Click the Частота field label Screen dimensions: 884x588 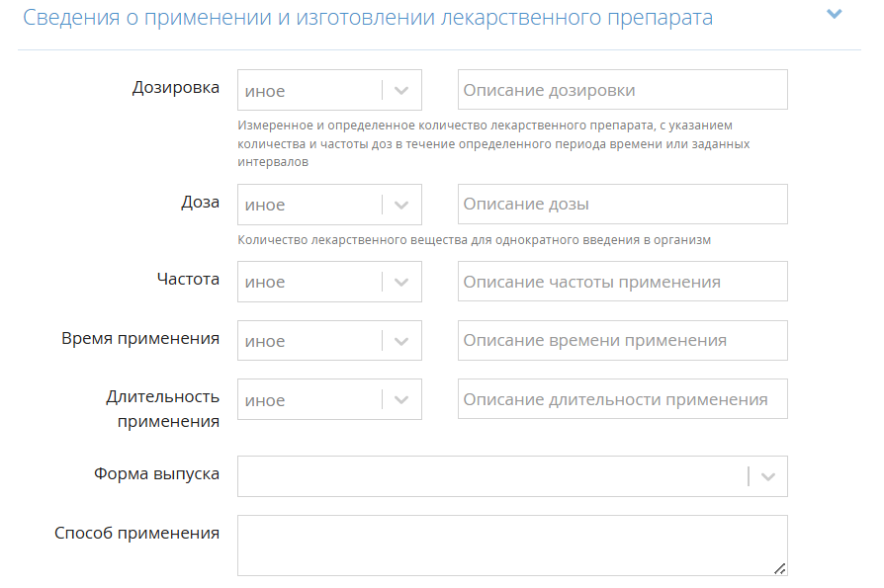188,279
